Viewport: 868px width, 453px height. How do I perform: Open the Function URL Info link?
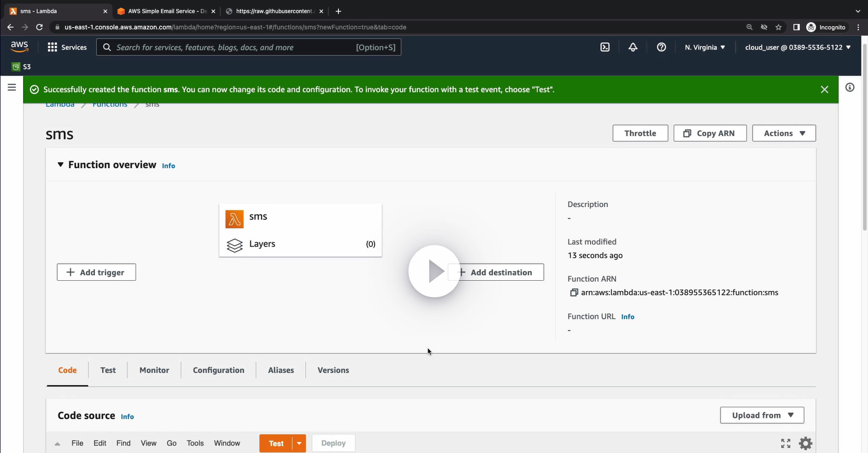click(x=628, y=317)
